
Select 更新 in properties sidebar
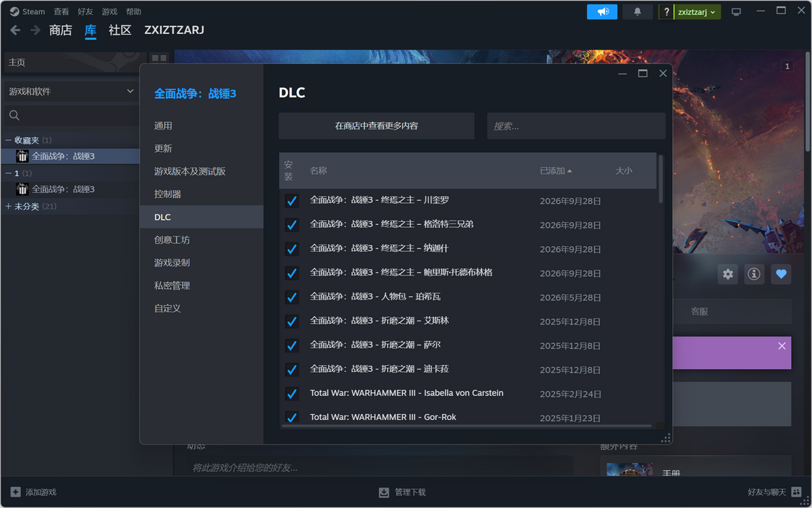pos(201,149)
